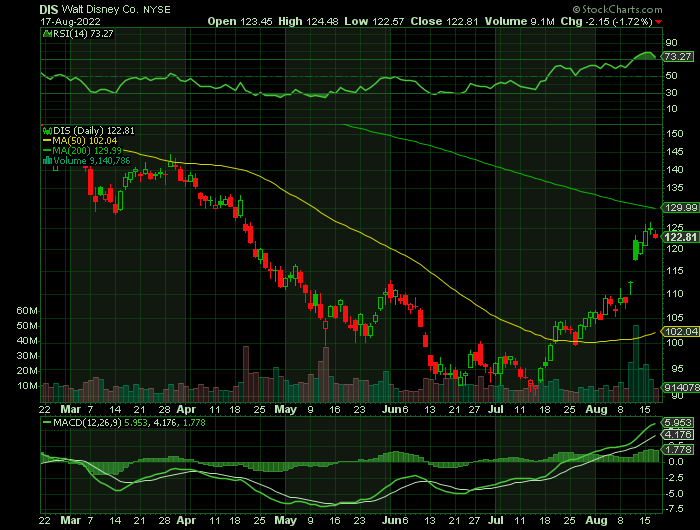Click the 129.99 price tag on right axis
This screenshot has height=530, width=700.
pyautogui.click(x=681, y=207)
